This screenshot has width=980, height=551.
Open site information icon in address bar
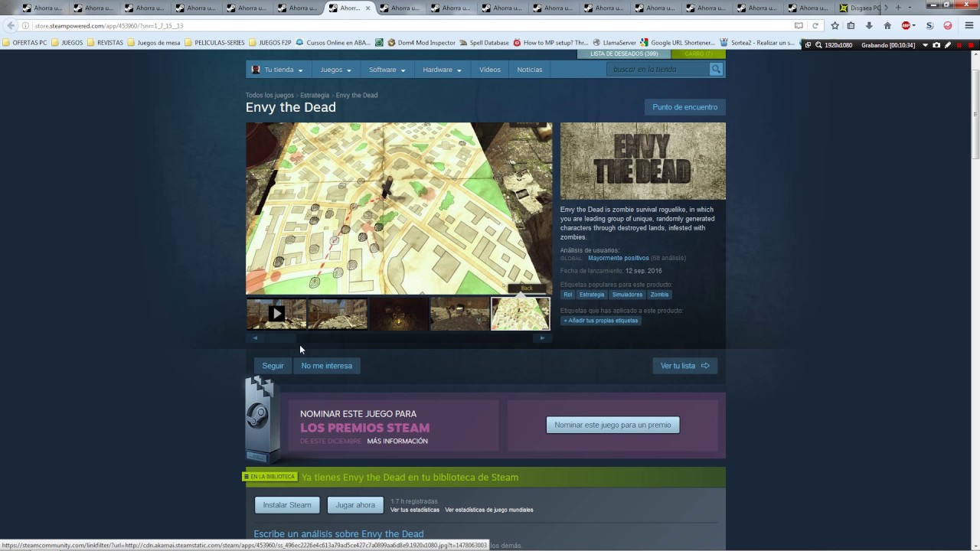25,26
